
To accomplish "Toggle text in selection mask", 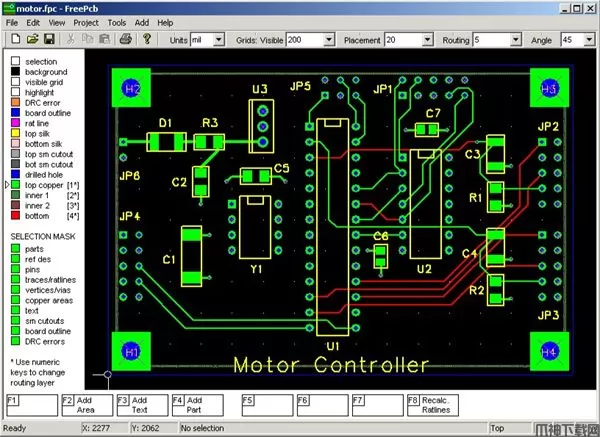I will [x=15, y=310].
